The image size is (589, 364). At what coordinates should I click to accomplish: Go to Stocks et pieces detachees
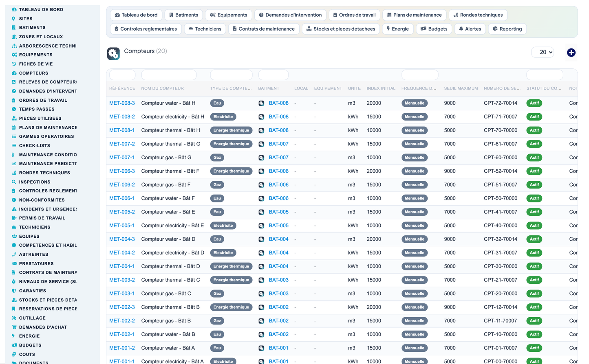click(341, 29)
